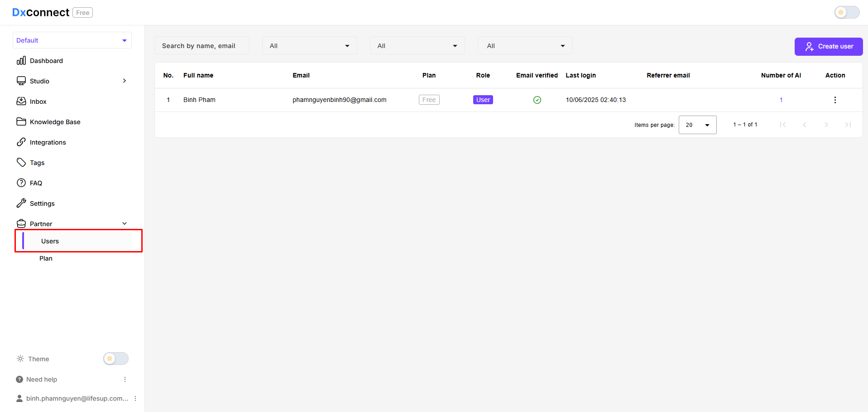Expand the Studio submenu arrow
This screenshot has height=412, width=868.
(125, 81)
